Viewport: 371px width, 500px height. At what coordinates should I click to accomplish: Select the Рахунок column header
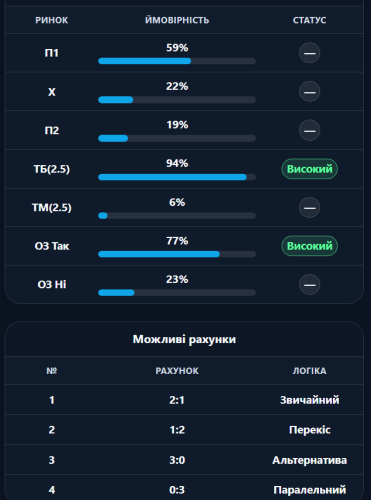(x=177, y=371)
